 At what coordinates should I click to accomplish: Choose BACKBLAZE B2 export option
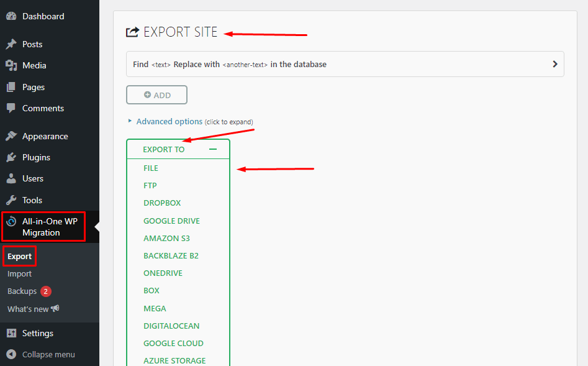171,255
